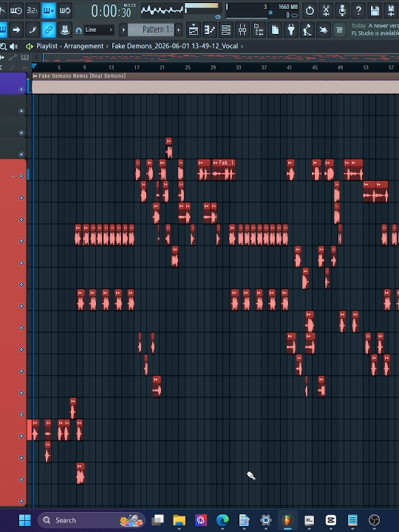Click the shopping cart icon

339,30
